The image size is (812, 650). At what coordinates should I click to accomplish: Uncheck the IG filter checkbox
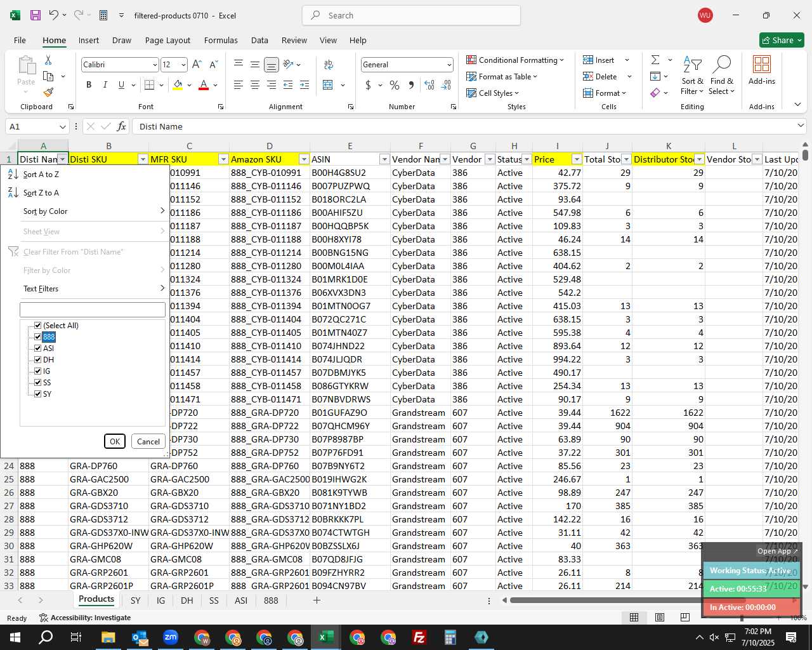(x=38, y=371)
